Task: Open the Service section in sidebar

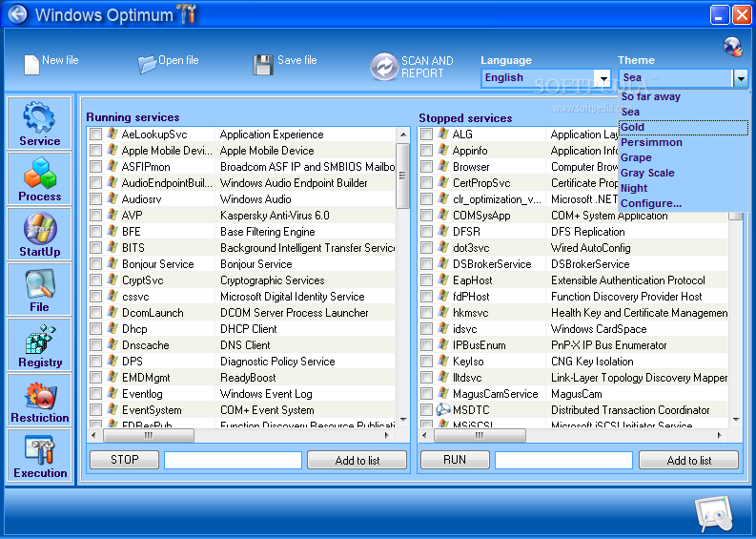Action: [x=39, y=123]
